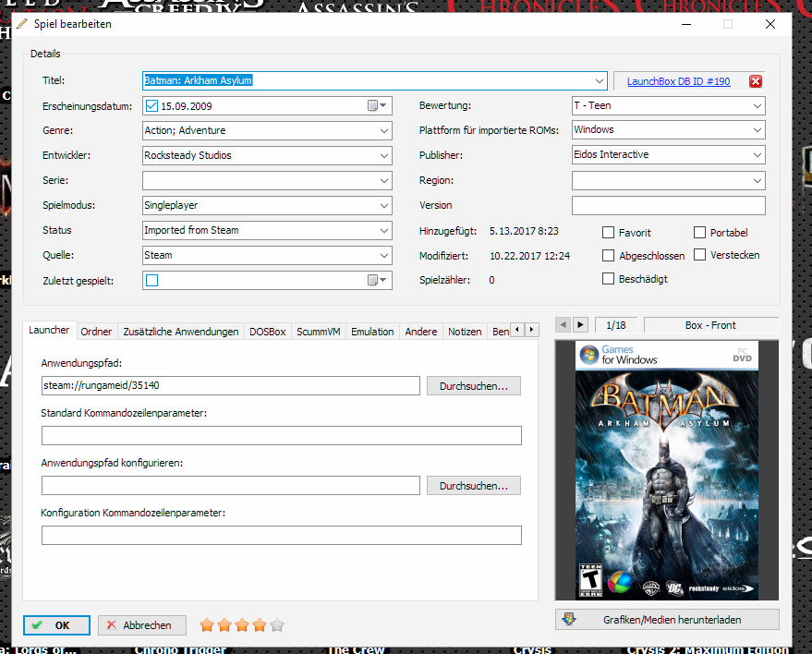The height and width of the screenshot is (654, 812).
Task: Click the pencil icon in title bar
Action: [22, 24]
